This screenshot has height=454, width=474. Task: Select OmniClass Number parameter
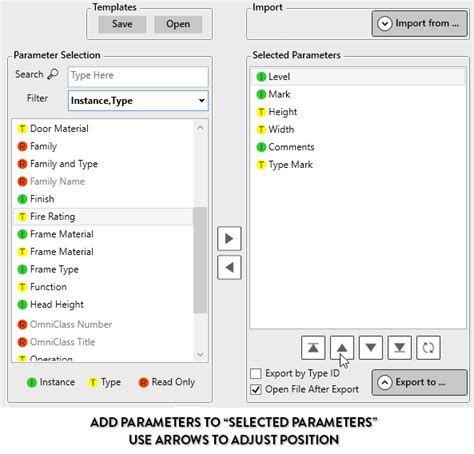click(x=103, y=325)
